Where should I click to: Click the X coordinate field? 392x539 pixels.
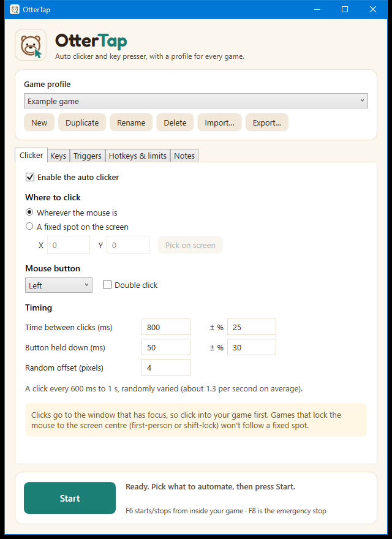tap(69, 245)
